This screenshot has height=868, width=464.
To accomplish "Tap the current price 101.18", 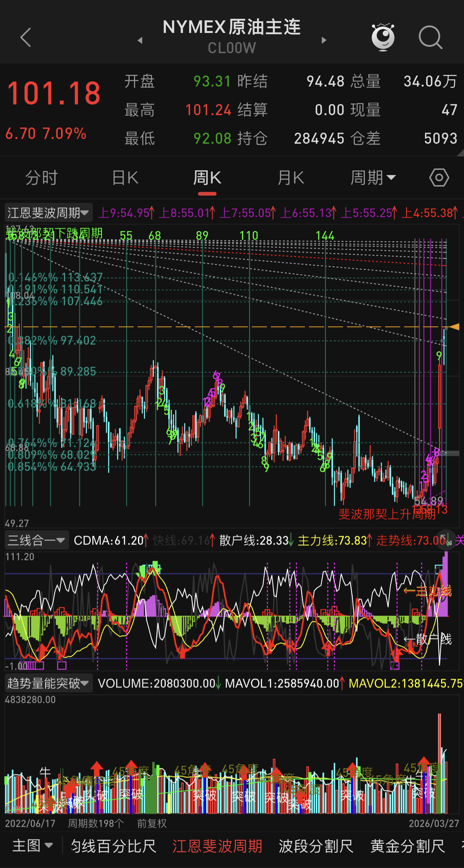I will click(x=54, y=93).
